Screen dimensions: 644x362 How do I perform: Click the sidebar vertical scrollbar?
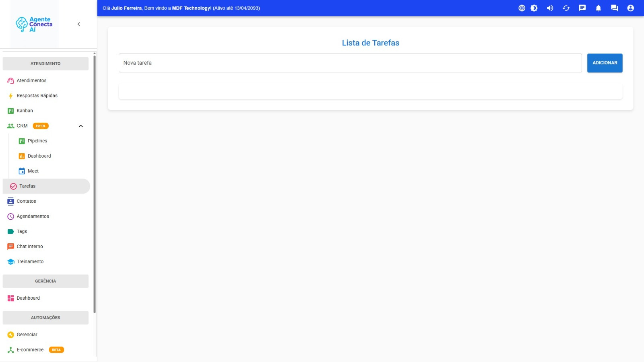tap(95, 183)
